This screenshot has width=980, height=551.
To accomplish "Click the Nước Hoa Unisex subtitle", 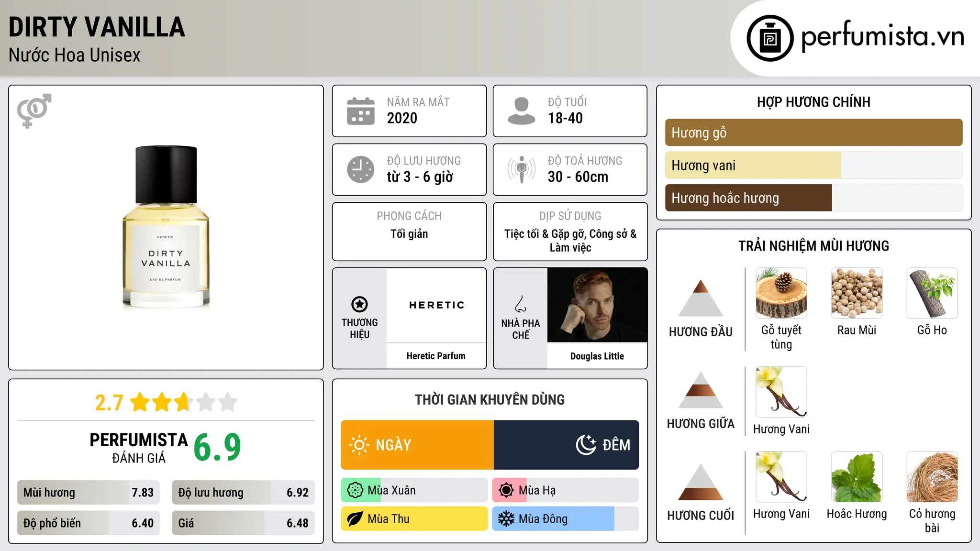I will tap(75, 55).
